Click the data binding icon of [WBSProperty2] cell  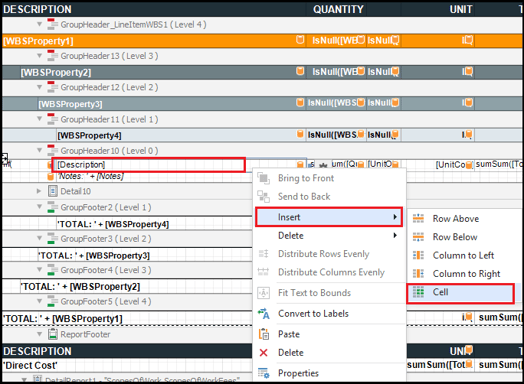[300, 71]
